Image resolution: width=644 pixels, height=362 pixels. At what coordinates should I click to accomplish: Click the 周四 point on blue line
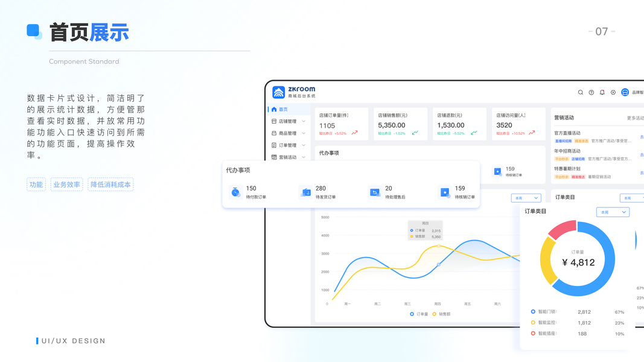tap(439, 264)
